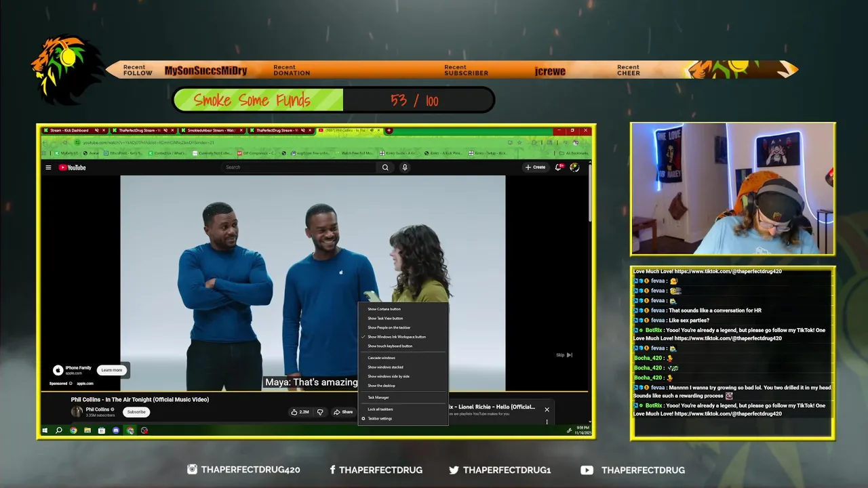Bookmark this page with the star icon
Screen dimensions: 868x488
[519, 142]
